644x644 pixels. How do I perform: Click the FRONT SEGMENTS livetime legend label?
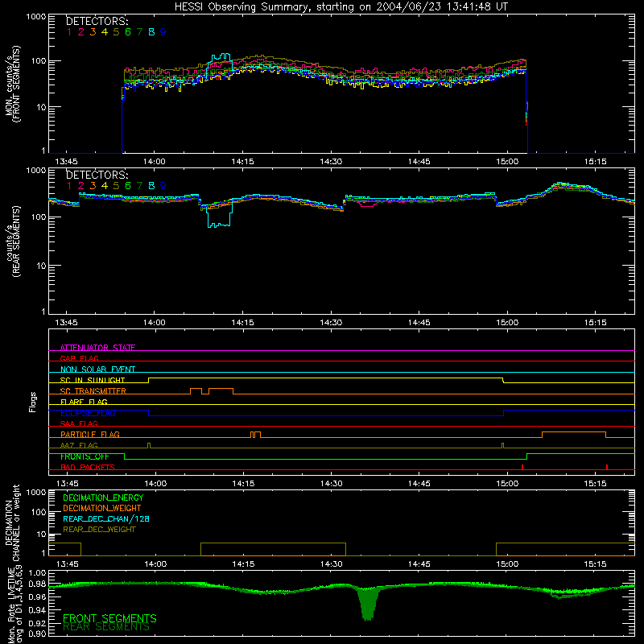point(109,618)
